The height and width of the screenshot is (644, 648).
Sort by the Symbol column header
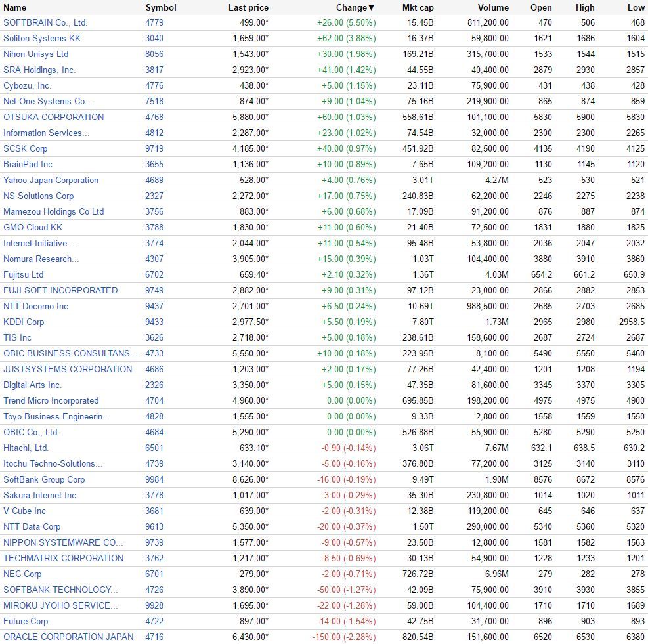161,7
